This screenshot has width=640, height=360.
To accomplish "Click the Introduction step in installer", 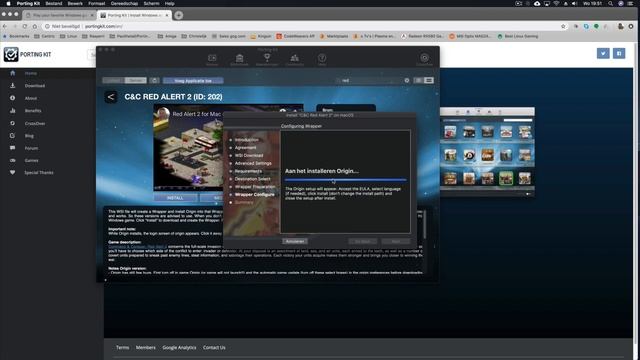I will click(247, 140).
